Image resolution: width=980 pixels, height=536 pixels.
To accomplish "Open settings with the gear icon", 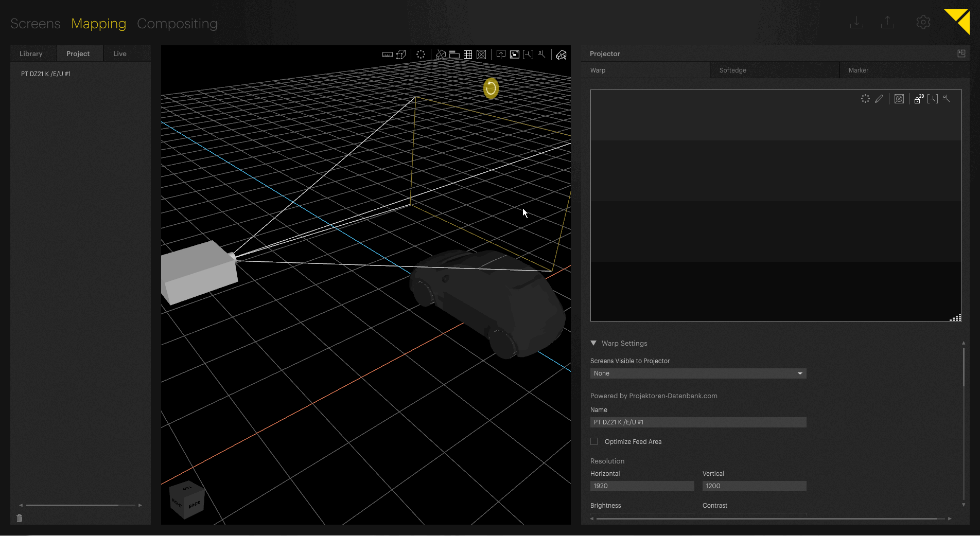I will coord(923,22).
